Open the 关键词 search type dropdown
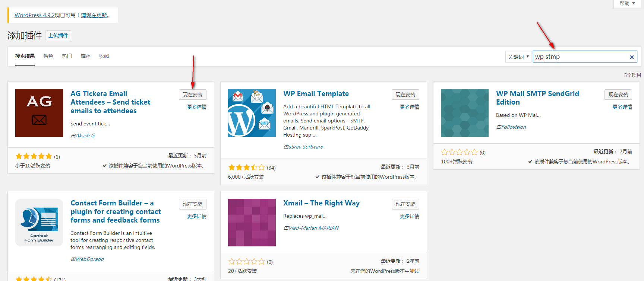 click(x=518, y=57)
